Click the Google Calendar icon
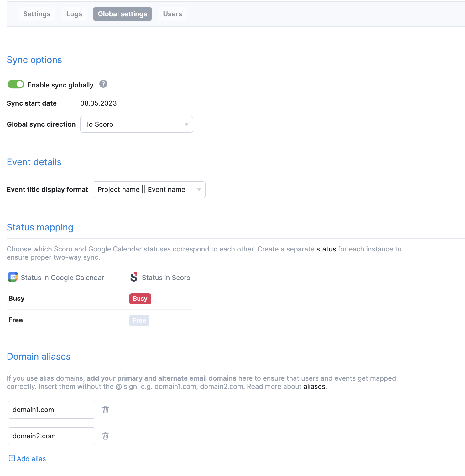This screenshot has width=465, height=476. 13,277
